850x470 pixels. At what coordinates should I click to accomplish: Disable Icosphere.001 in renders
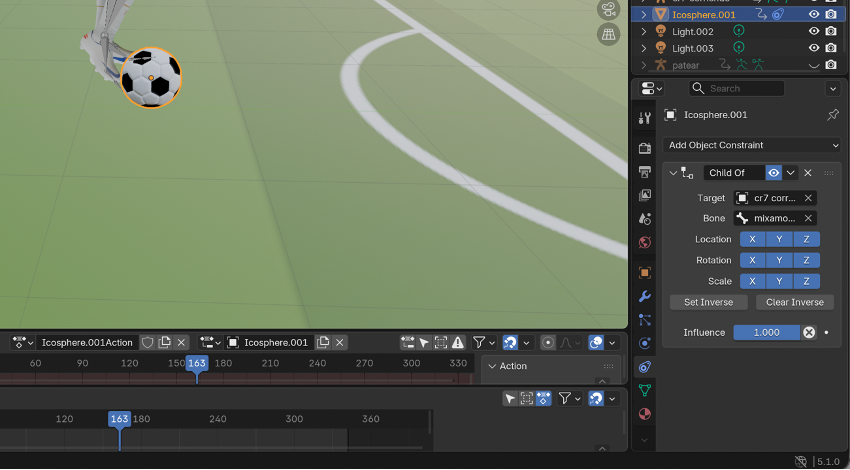tap(830, 15)
